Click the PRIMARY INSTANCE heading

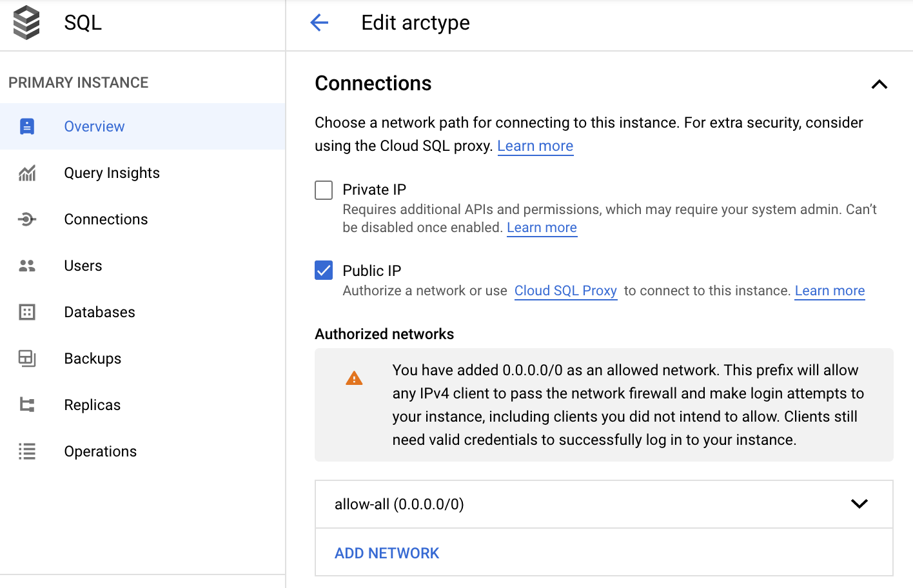click(x=79, y=83)
